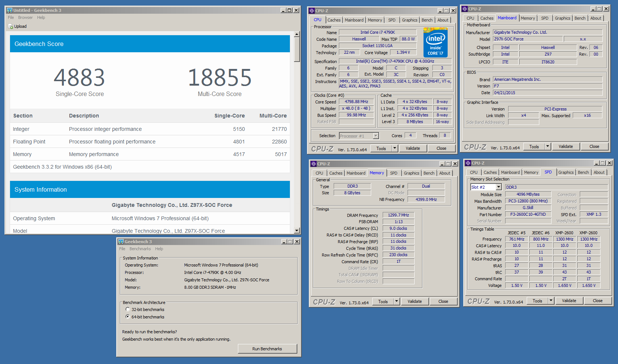Open Tools dropdown arrow in Mainboard window
This screenshot has height=364, width=618.
click(547, 147)
